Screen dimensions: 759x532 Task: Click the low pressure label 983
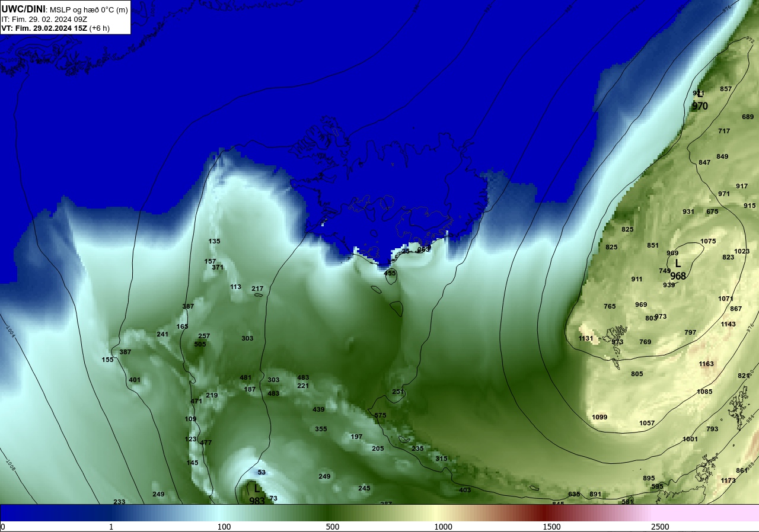click(x=257, y=501)
